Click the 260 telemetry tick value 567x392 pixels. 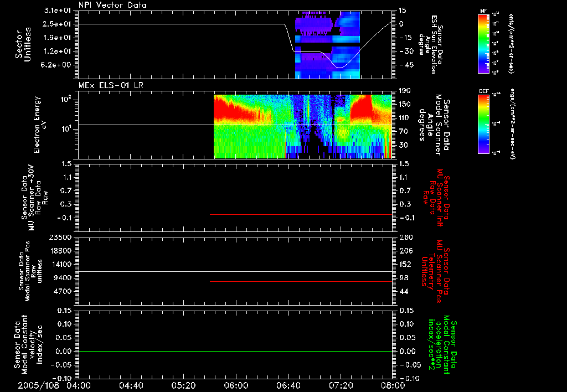[406, 237]
